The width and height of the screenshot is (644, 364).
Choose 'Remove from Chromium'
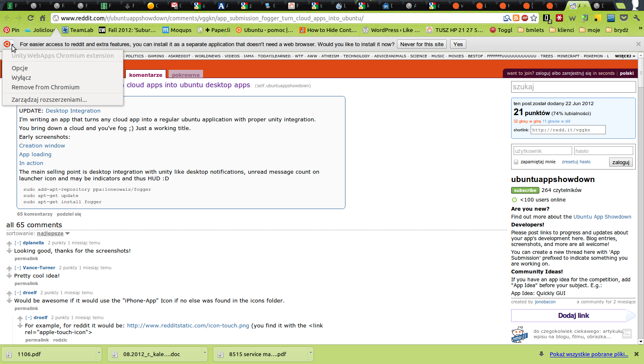(62, 87)
